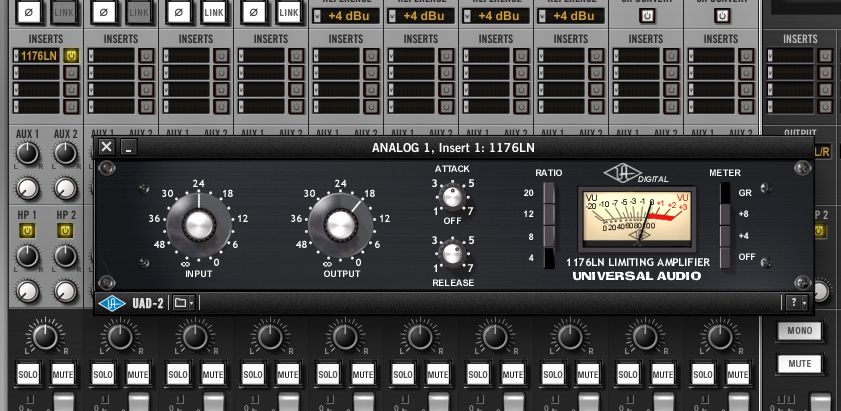Mute the master output
The image size is (841, 411).
[x=800, y=364]
